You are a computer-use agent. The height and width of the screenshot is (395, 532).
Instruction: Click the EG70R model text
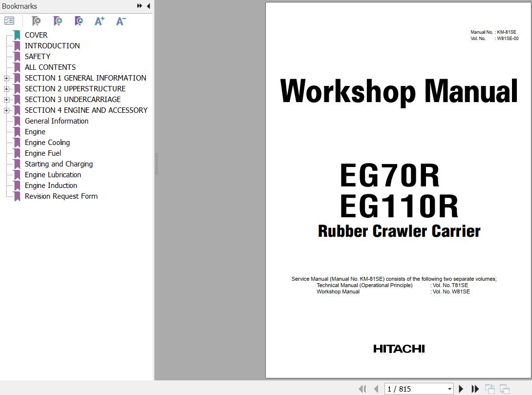(390, 175)
